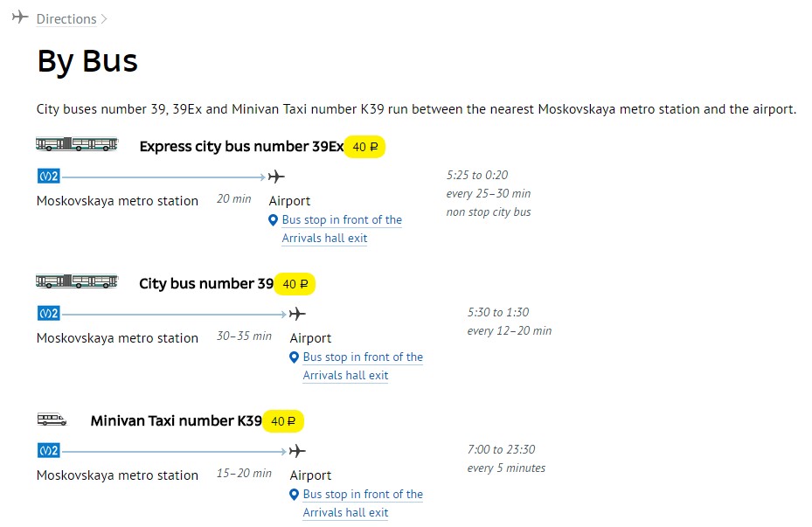Image resolution: width=812 pixels, height=527 pixels.
Task: Click the yellow 40 ₽ badge for 39Ex
Action: coord(364,147)
